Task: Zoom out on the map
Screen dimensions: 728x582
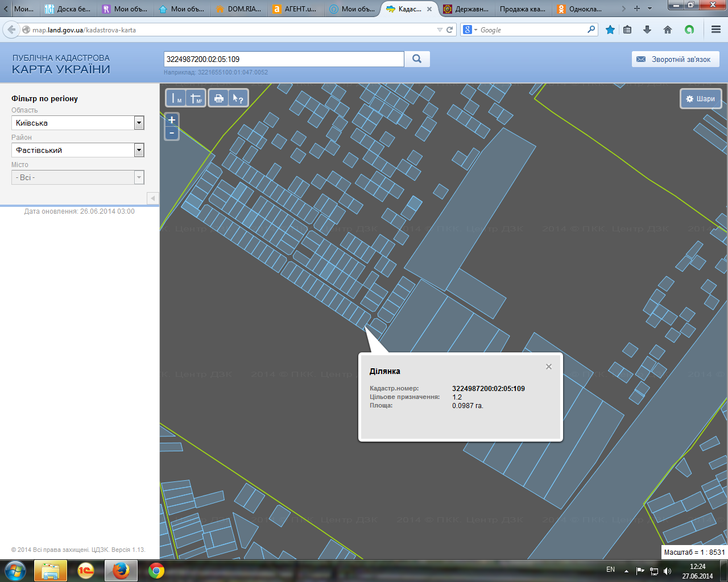Action: coord(172,133)
